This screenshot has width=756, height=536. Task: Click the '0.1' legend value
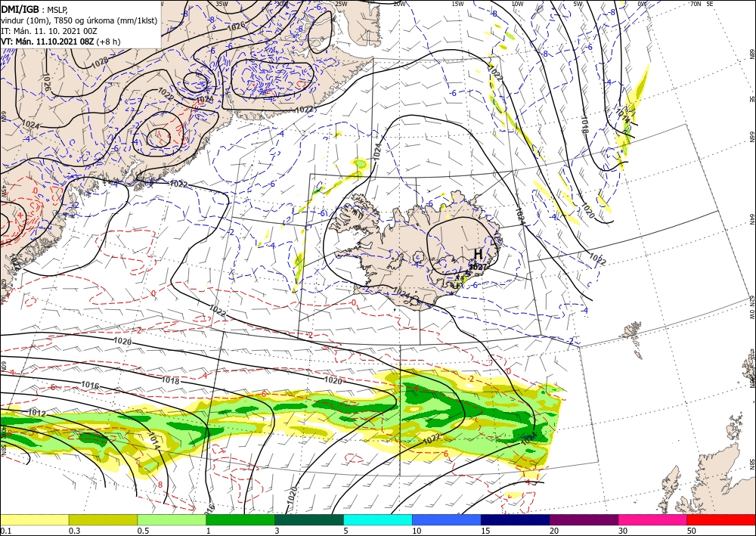point(5,531)
